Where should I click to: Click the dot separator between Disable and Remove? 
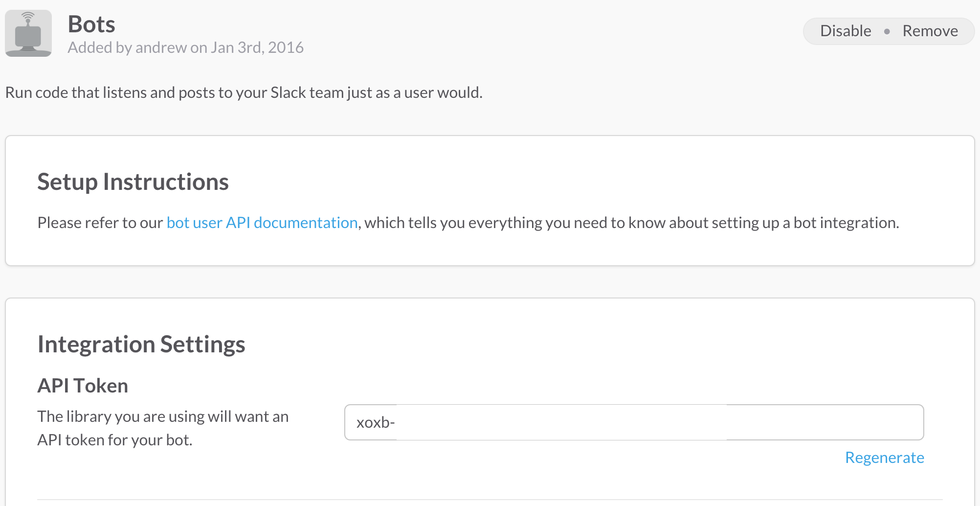point(887,31)
